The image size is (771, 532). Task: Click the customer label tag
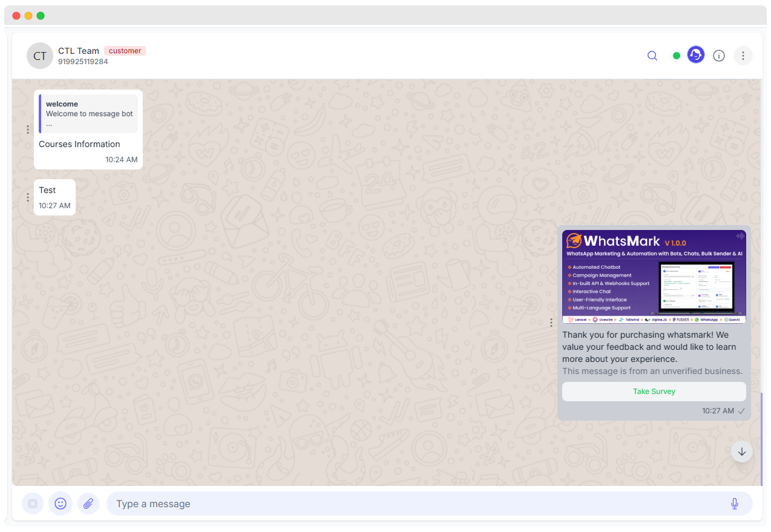(125, 51)
